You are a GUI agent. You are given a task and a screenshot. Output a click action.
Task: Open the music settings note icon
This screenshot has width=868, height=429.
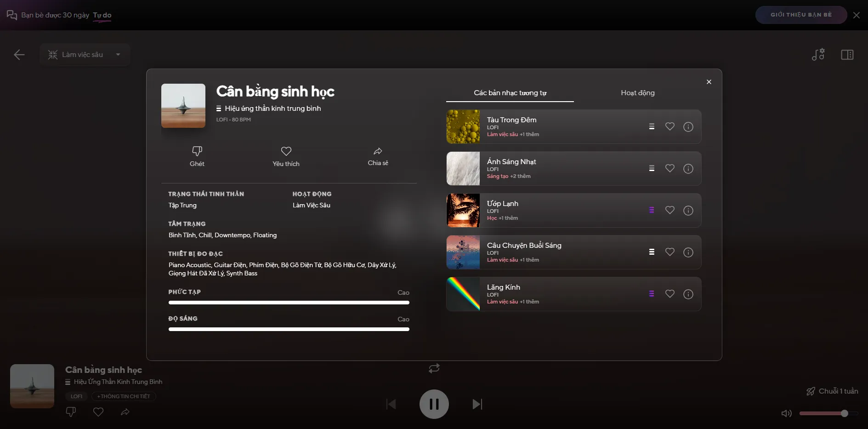[x=818, y=55]
